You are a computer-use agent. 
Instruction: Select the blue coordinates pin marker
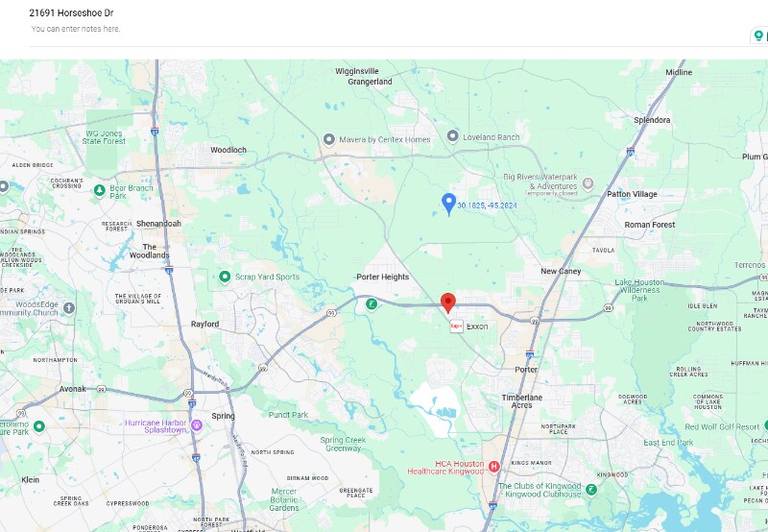coord(448,204)
